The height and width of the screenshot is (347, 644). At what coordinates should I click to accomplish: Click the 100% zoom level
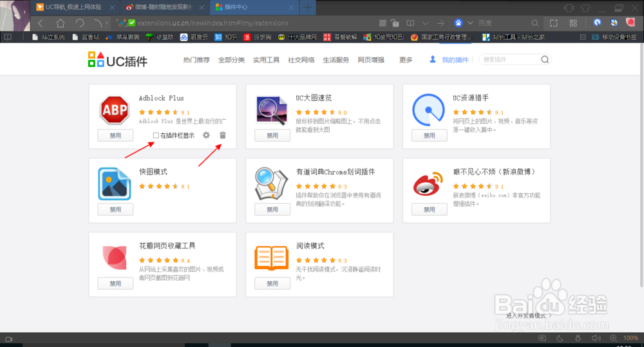click(631, 338)
